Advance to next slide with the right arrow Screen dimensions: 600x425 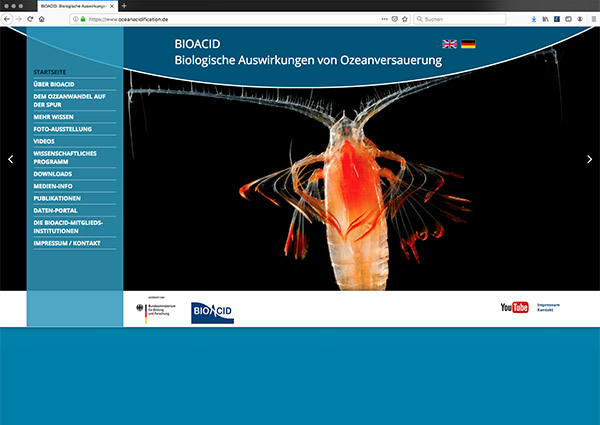(589, 159)
